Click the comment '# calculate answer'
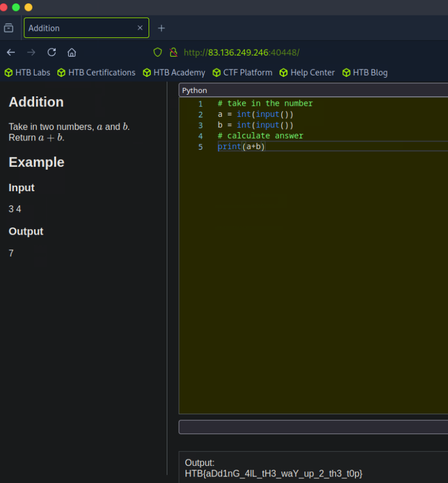The image size is (448, 483). 260,136
